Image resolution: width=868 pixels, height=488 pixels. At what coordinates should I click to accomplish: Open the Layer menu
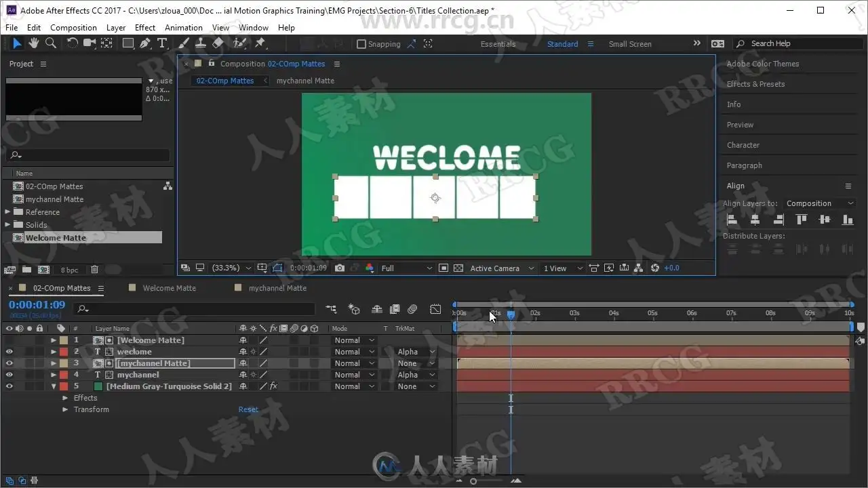click(116, 28)
